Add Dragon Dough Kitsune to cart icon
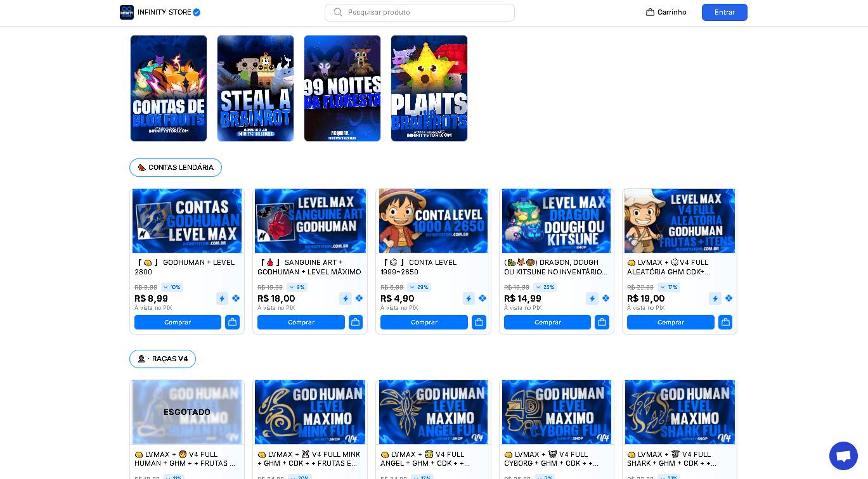The width and height of the screenshot is (868, 479). coord(602,322)
